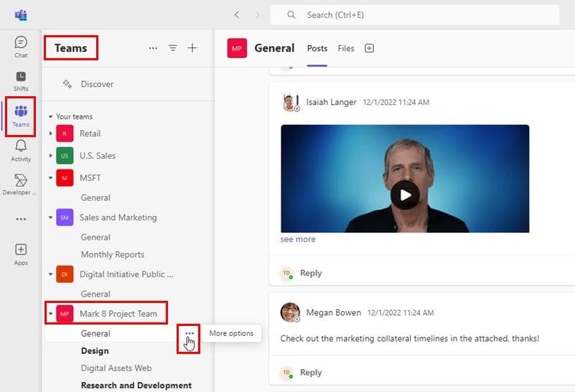
Task: Open More options for General channel
Action: tap(190, 333)
